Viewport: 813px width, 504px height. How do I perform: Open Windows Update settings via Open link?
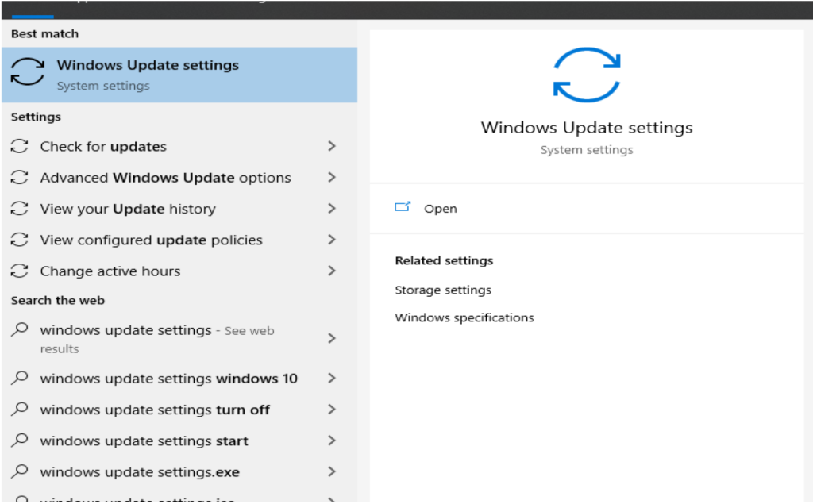pyautogui.click(x=440, y=209)
